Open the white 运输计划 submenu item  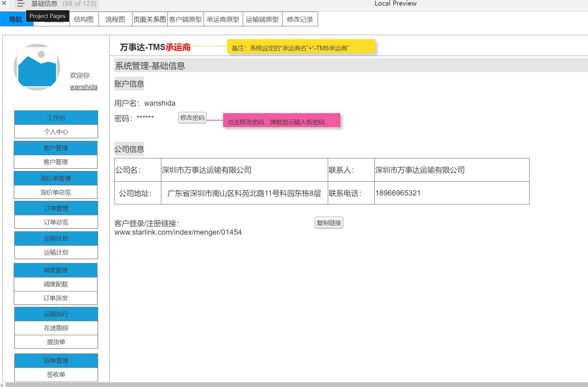click(x=56, y=252)
